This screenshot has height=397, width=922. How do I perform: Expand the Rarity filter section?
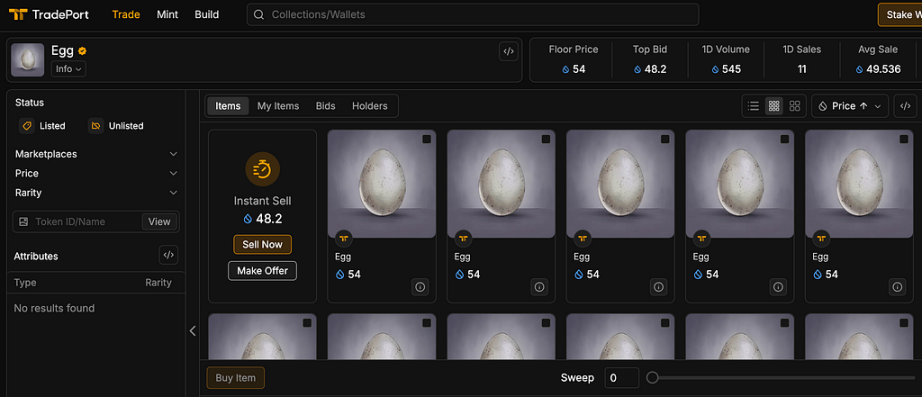[x=96, y=193]
